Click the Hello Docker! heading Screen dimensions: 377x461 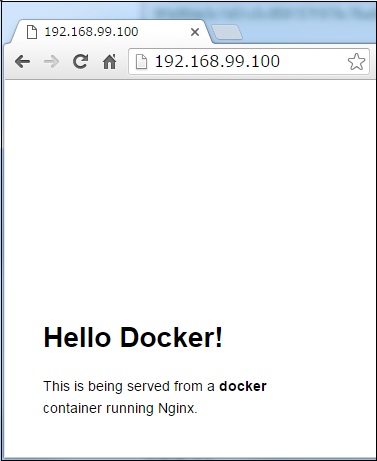133,337
